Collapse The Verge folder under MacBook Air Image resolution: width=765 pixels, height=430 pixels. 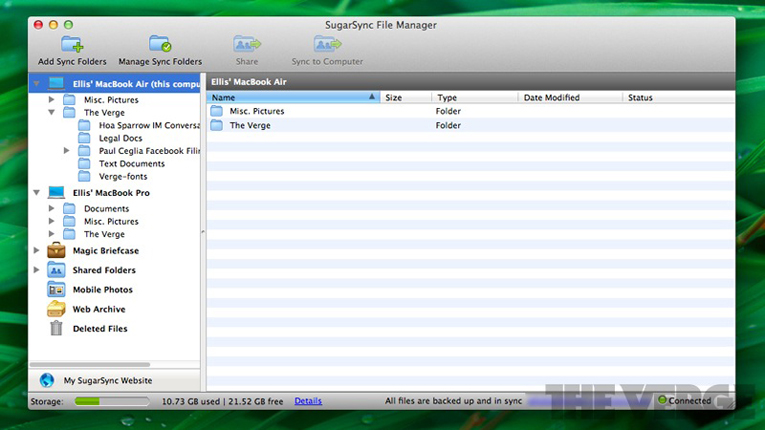[x=51, y=112]
